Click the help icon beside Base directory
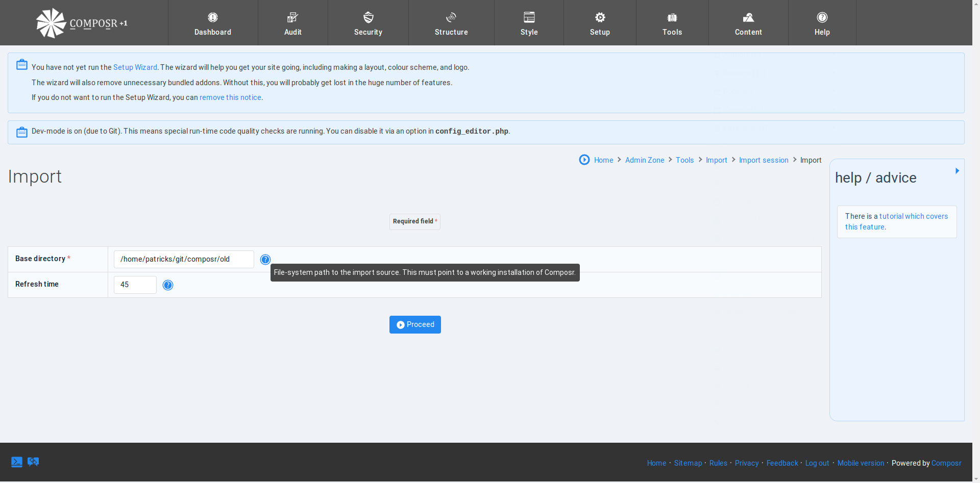The image size is (980, 483). click(265, 260)
